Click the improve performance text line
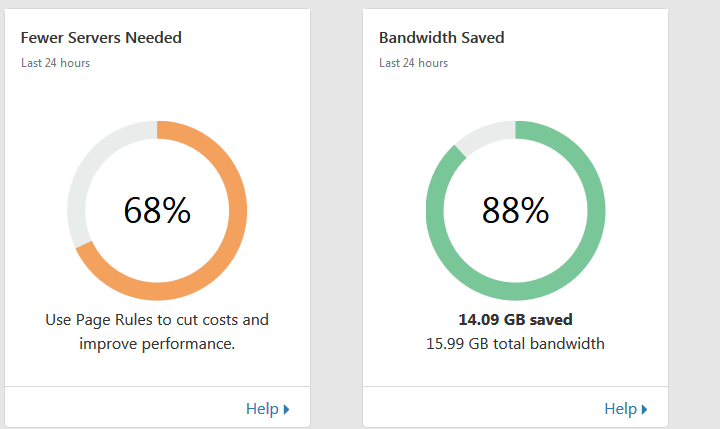The width and height of the screenshot is (720, 429). pyautogui.click(x=157, y=343)
